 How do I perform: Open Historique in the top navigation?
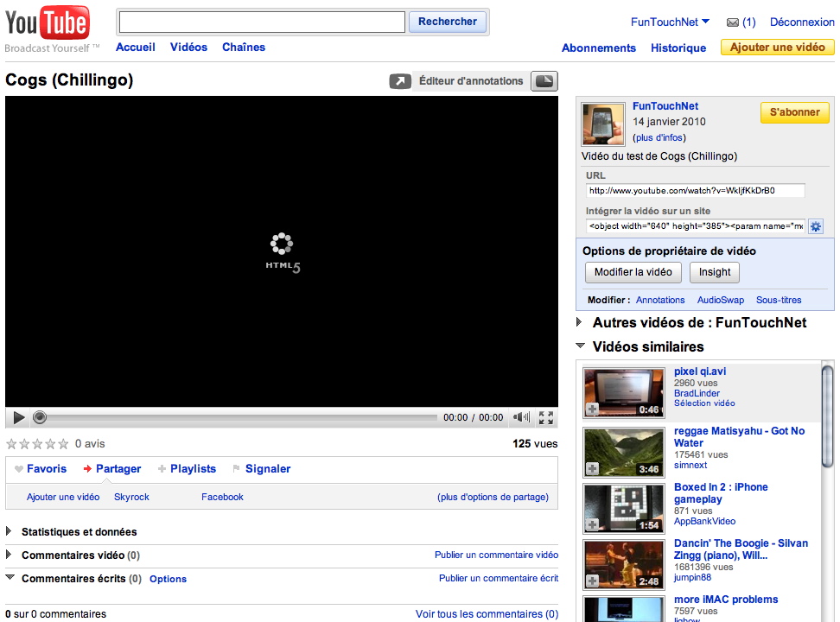click(x=678, y=48)
